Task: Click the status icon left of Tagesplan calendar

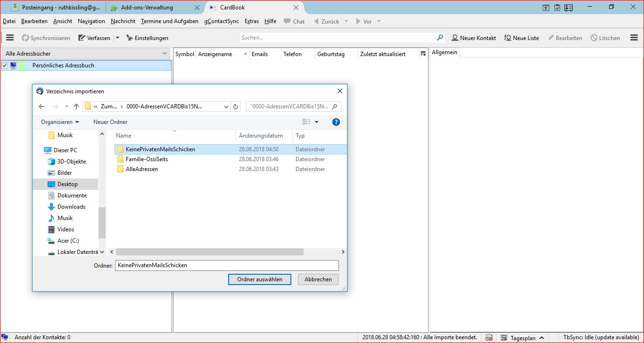Action: point(489,337)
